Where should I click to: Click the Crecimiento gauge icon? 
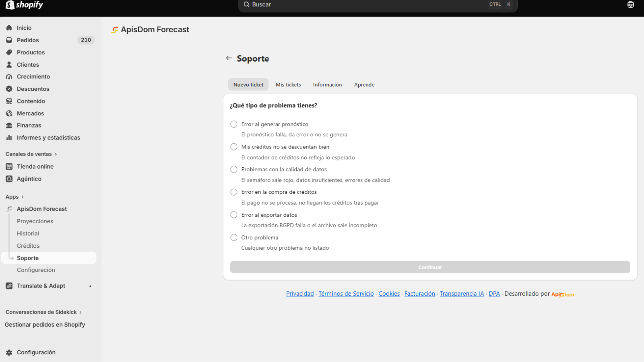9,77
